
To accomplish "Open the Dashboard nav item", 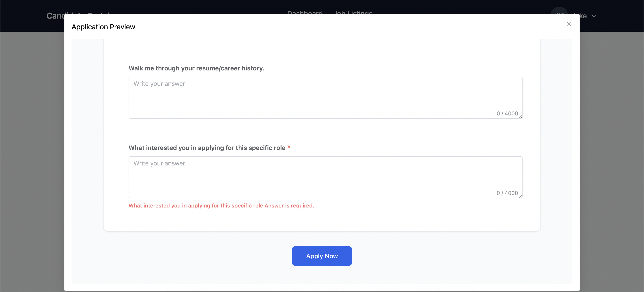I will coord(305,12).
